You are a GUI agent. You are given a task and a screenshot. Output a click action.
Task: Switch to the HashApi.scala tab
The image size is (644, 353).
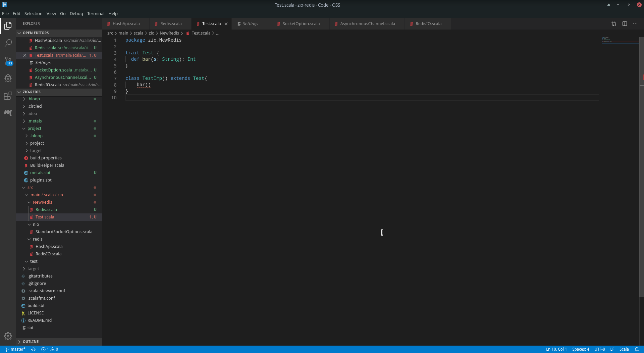pyautogui.click(x=126, y=23)
